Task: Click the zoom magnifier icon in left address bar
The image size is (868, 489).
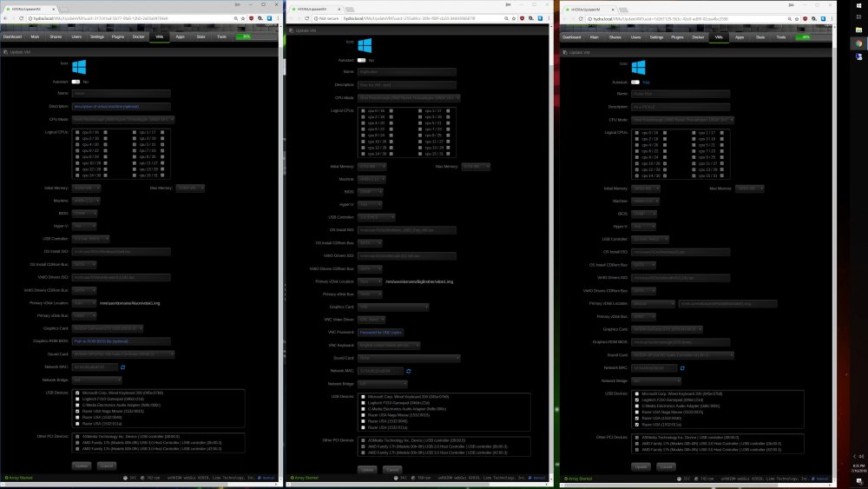Action: (236, 18)
